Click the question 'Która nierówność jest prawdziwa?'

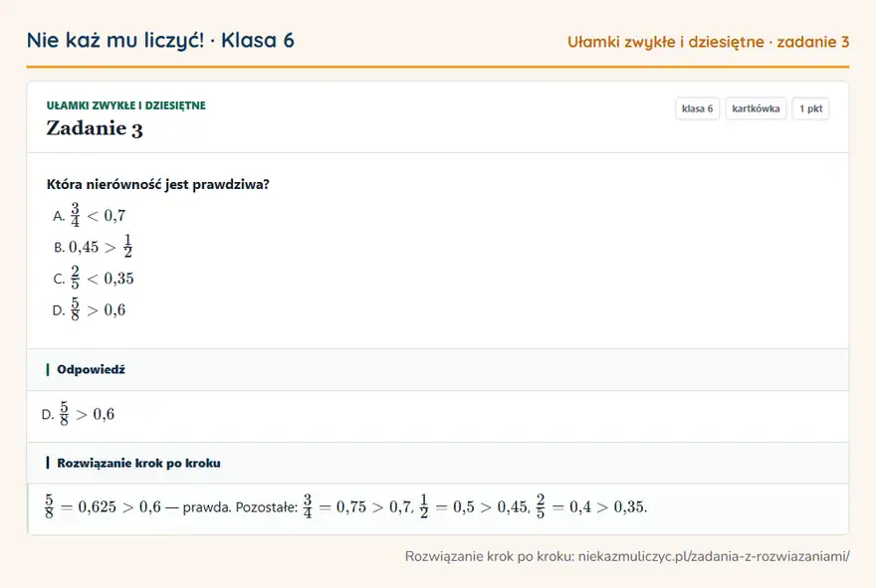pyautogui.click(x=157, y=184)
